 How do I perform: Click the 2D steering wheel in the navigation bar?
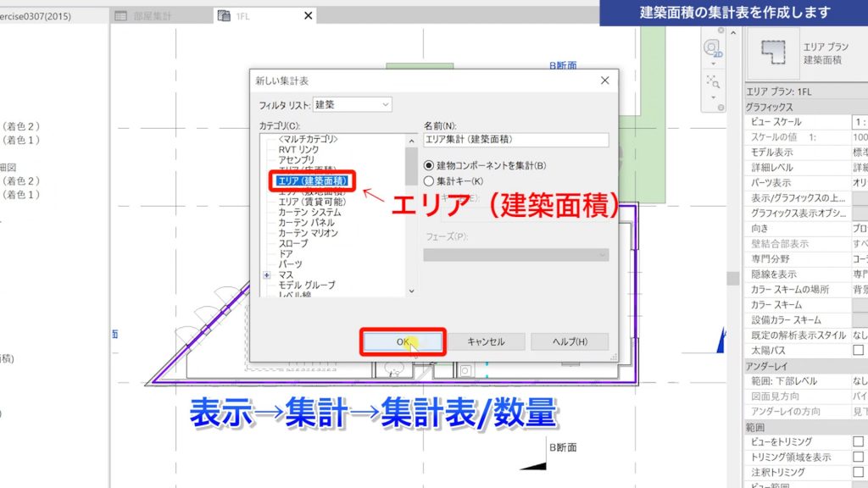pos(714,46)
